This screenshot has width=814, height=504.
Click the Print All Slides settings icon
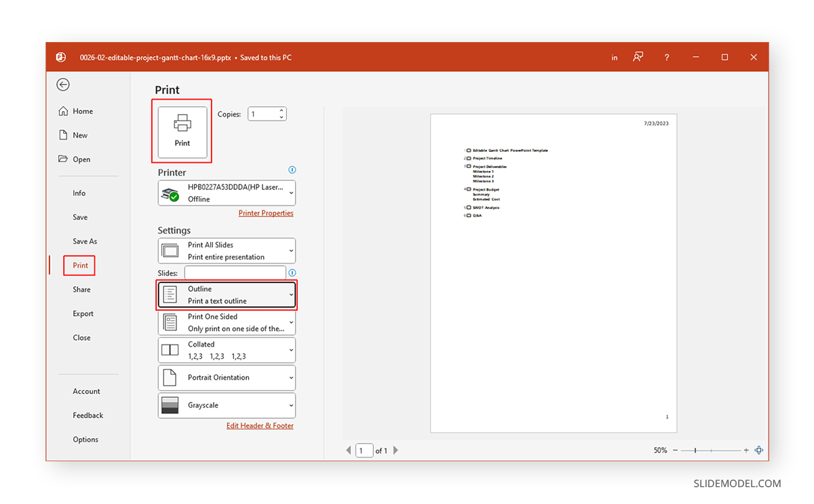pos(170,250)
